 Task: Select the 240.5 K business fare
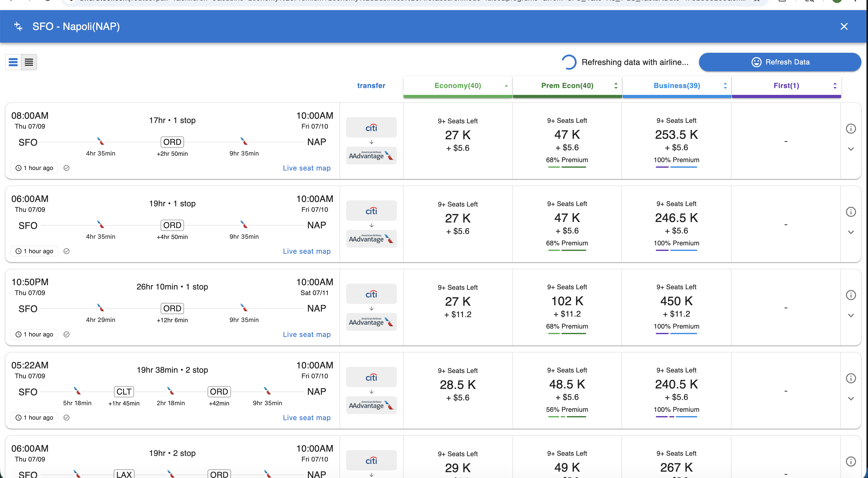pyautogui.click(x=676, y=384)
